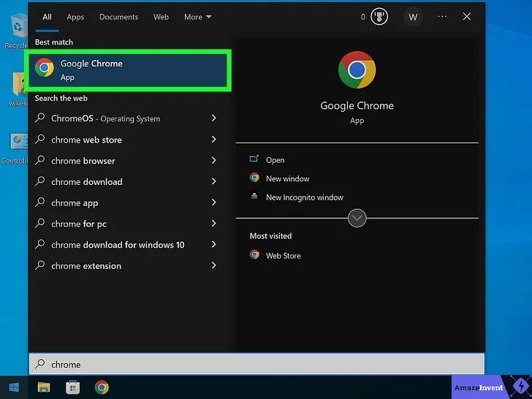This screenshot has width=532, height=399.
Task: Open the three-dots options menu
Action: pos(442,16)
